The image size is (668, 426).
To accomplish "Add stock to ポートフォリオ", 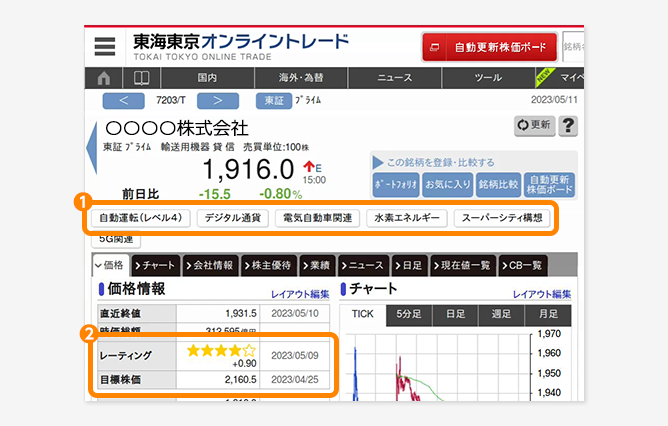I will pyautogui.click(x=396, y=185).
